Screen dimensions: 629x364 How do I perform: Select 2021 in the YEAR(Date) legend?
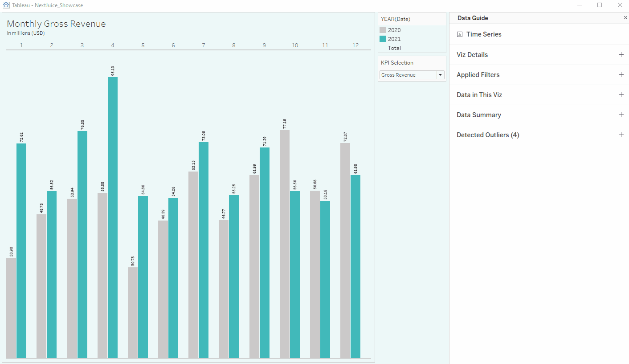[x=394, y=39]
